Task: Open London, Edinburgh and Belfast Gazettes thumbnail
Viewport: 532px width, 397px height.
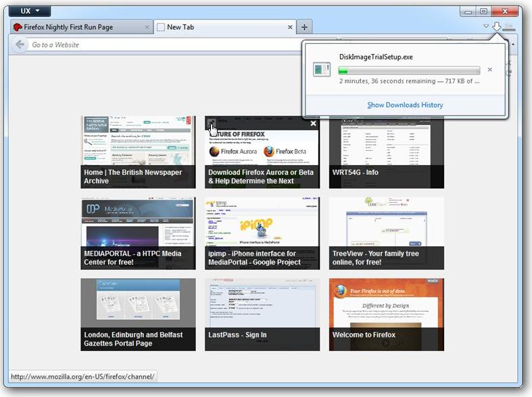Action: point(138,314)
